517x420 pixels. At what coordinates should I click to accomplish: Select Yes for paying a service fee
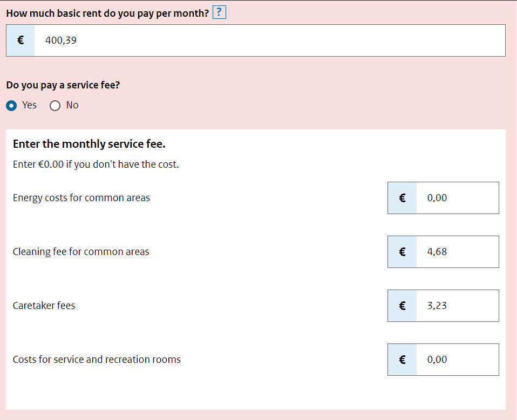click(x=11, y=106)
